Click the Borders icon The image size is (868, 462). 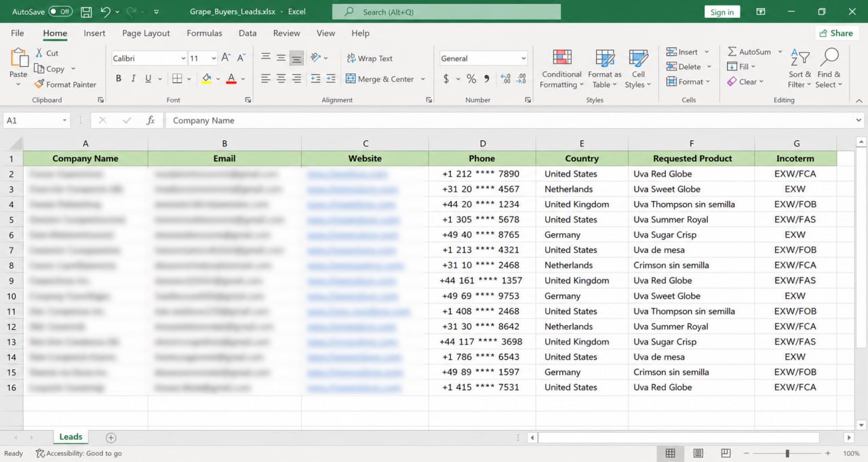(176, 79)
